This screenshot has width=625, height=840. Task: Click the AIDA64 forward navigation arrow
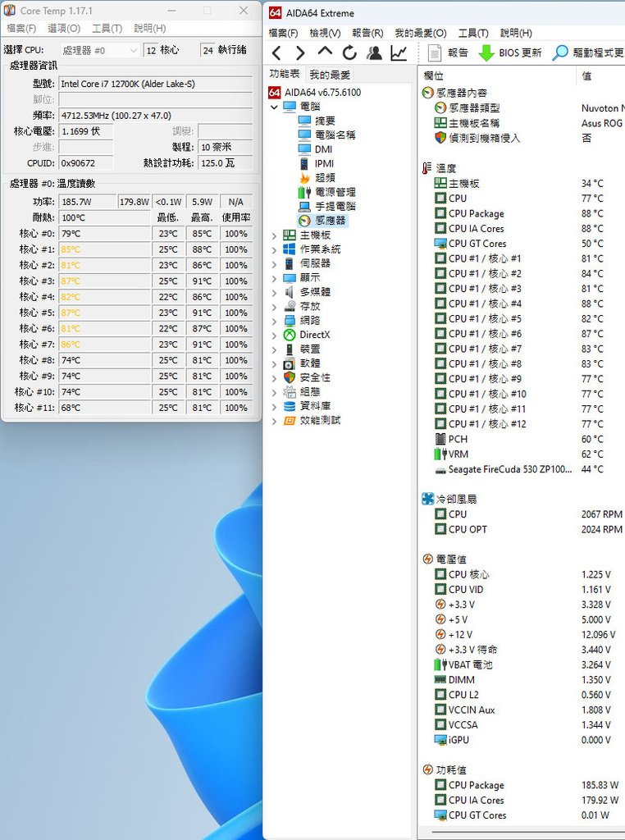(300, 53)
